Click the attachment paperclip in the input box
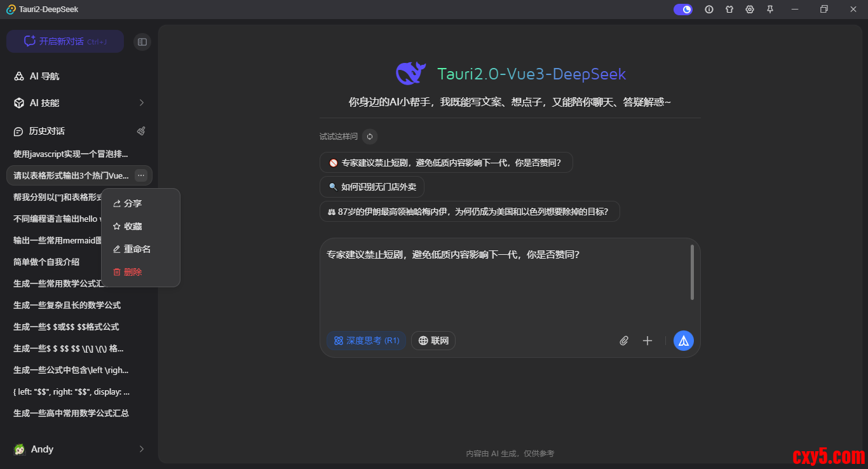 coord(623,341)
